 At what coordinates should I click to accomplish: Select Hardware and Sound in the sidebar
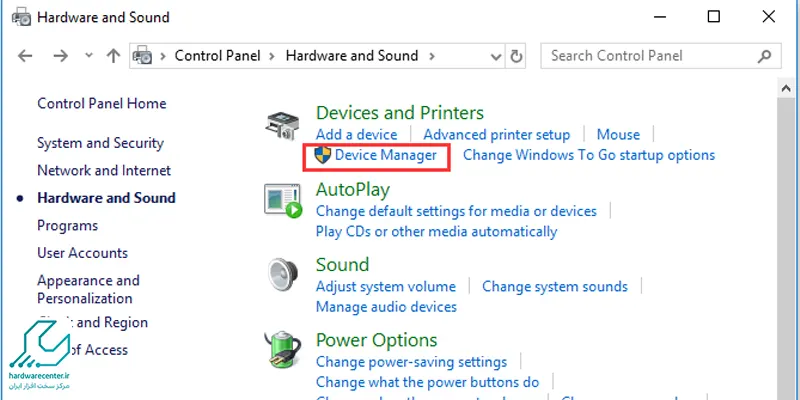(106, 198)
